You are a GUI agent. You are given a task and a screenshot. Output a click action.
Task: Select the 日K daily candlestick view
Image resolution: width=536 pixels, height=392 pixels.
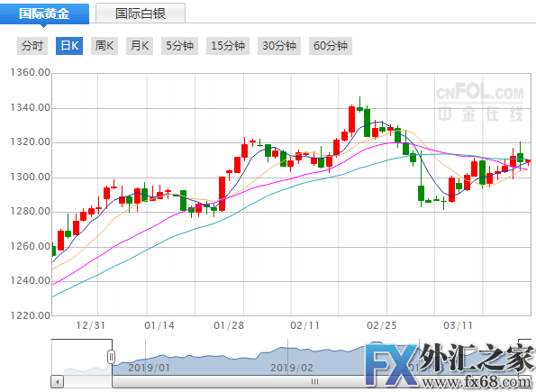[69, 46]
